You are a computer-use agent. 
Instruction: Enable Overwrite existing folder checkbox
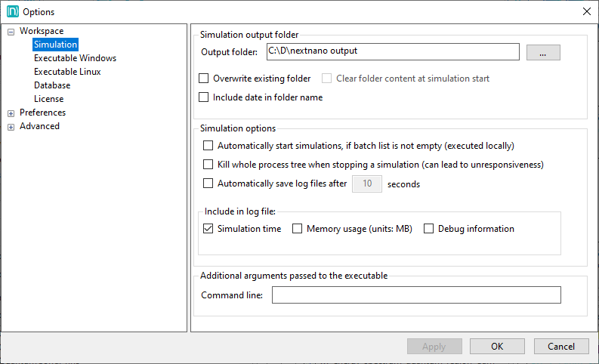[x=204, y=79]
